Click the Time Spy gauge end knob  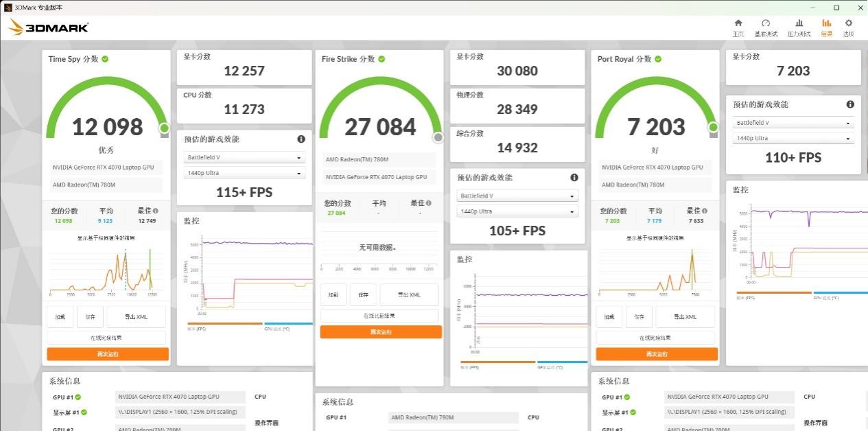(164, 128)
